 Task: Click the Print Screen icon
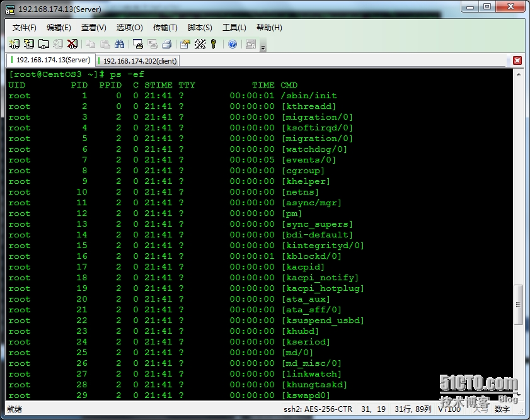(x=138, y=44)
